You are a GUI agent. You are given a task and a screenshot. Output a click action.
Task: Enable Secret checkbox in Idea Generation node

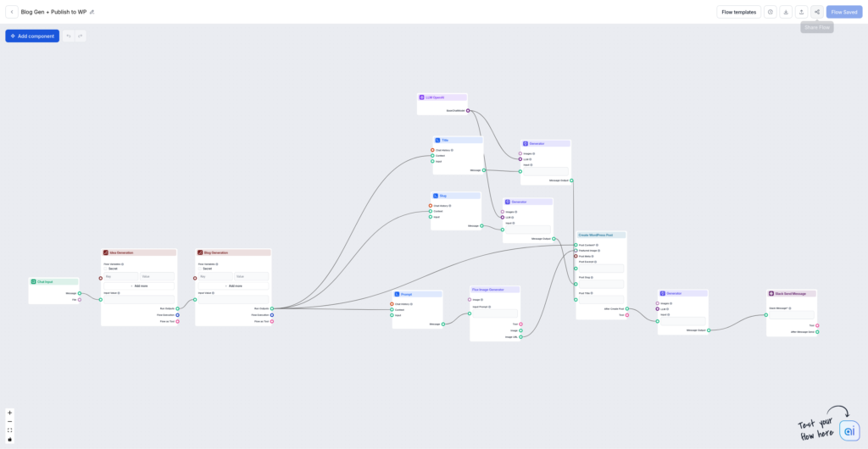coord(106,269)
